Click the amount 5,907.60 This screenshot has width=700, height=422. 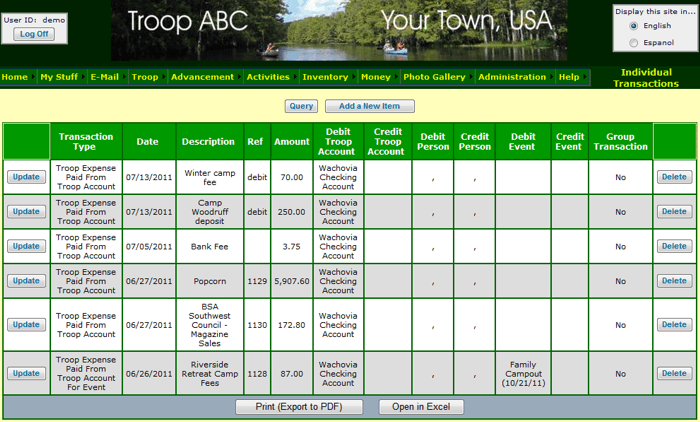(292, 281)
